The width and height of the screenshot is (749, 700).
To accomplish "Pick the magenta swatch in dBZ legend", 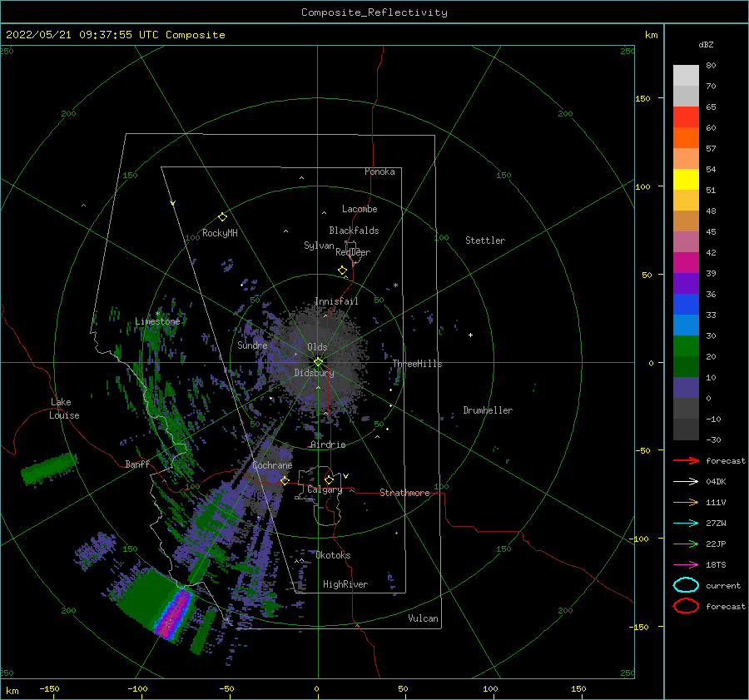I will [686, 262].
